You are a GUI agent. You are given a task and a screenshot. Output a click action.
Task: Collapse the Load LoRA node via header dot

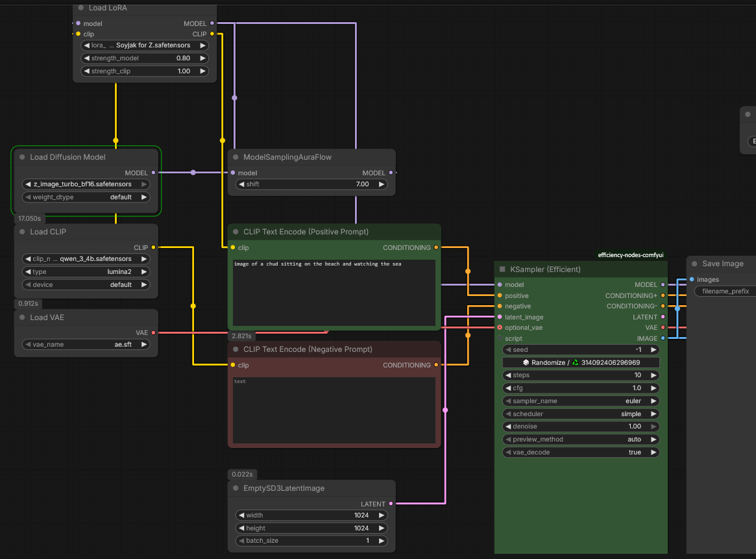click(81, 8)
